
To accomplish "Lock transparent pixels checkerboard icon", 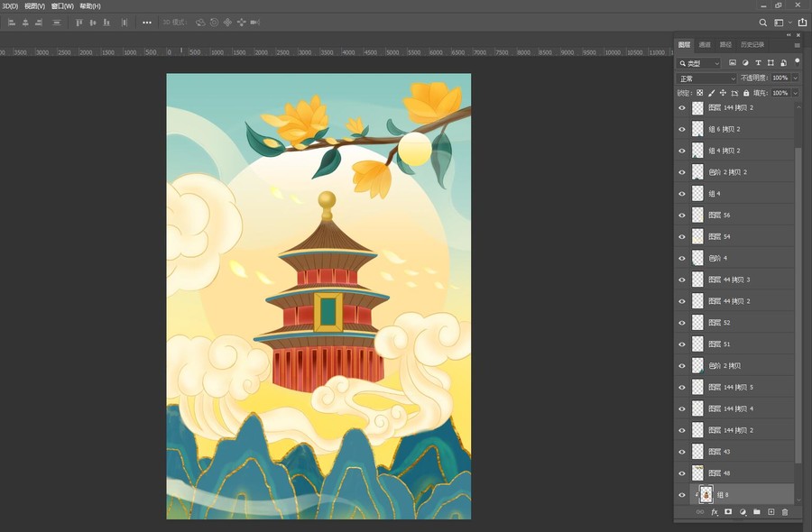I will point(699,93).
